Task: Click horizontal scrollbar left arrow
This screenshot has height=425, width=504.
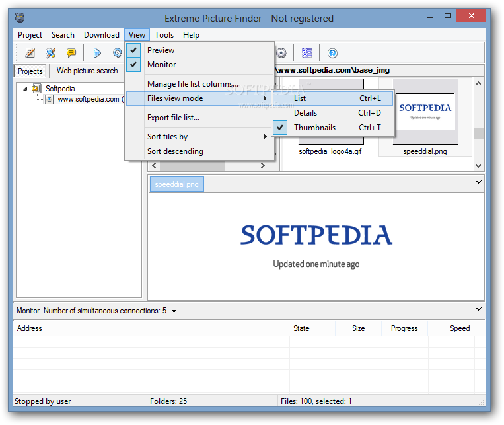Action: 154,166
